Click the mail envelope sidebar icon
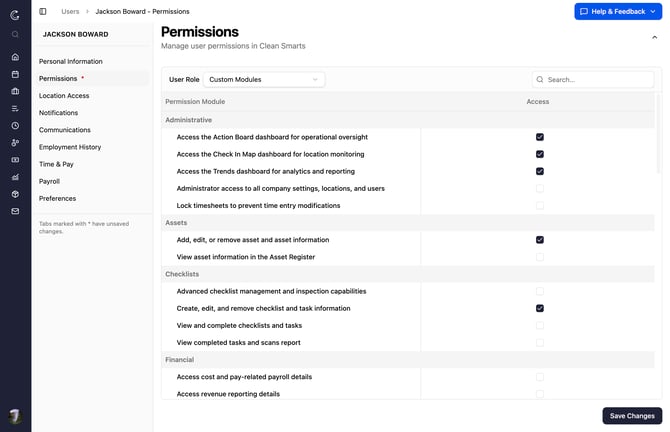The width and height of the screenshot is (670, 432). (x=15, y=211)
